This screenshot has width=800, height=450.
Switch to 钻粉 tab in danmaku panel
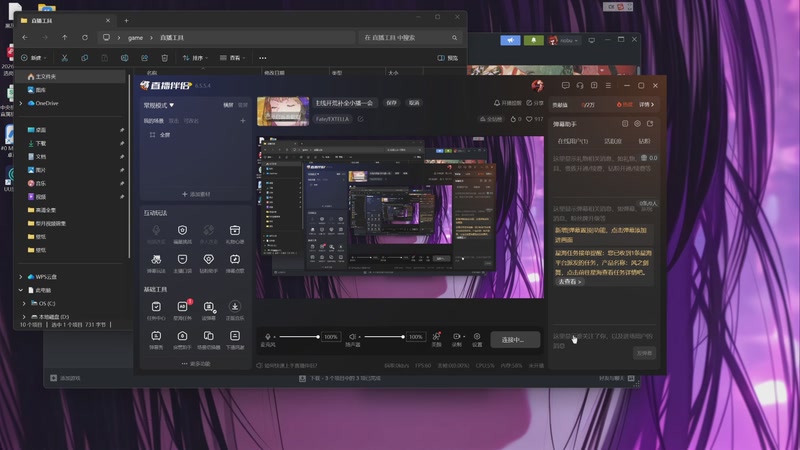(644, 141)
